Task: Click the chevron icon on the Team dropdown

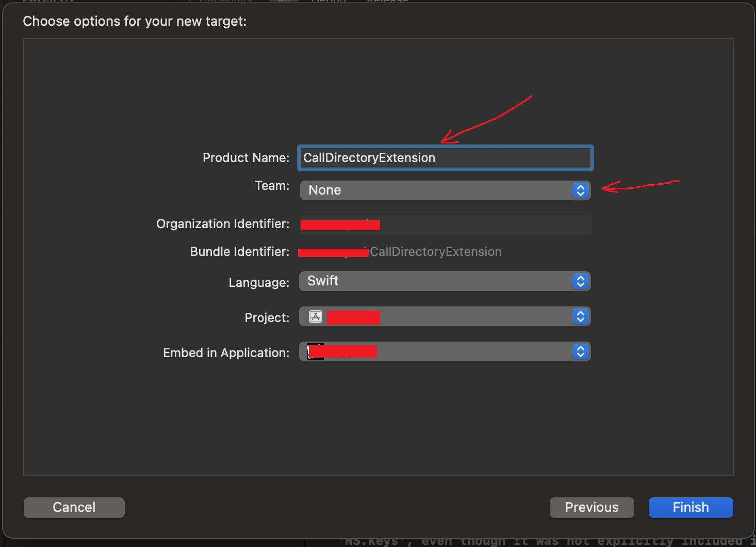Action: point(580,190)
